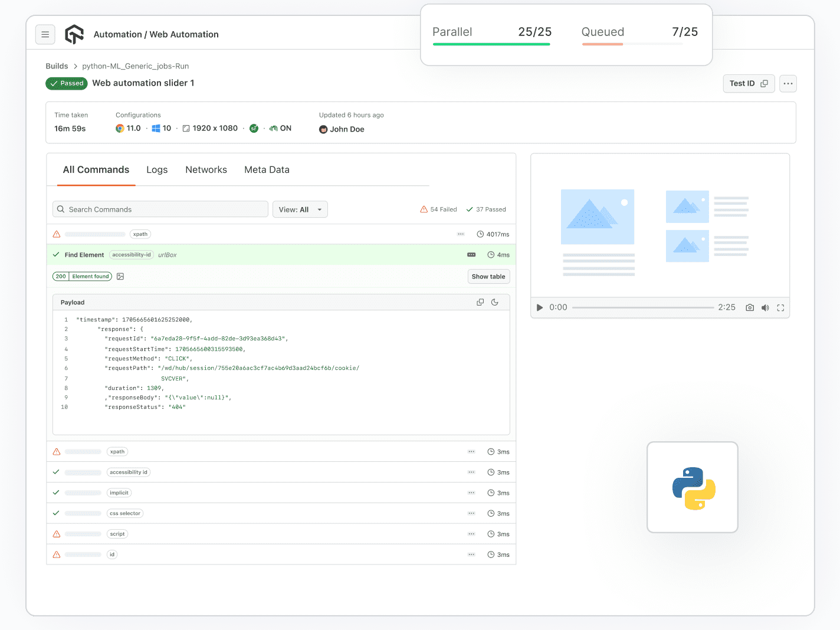840x630 pixels.
Task: Click the hamburger menu icon near the logo
Action: pyautogui.click(x=45, y=34)
